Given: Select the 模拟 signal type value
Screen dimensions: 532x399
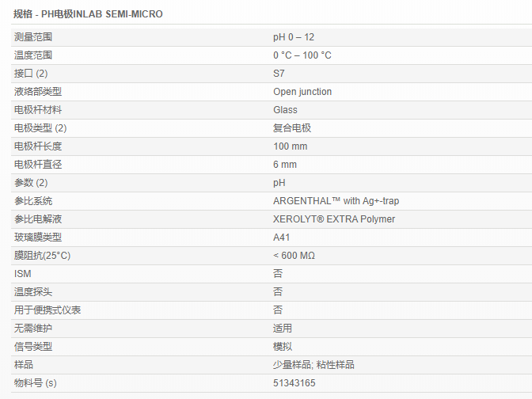Looking at the screenshot, I should pos(283,347).
